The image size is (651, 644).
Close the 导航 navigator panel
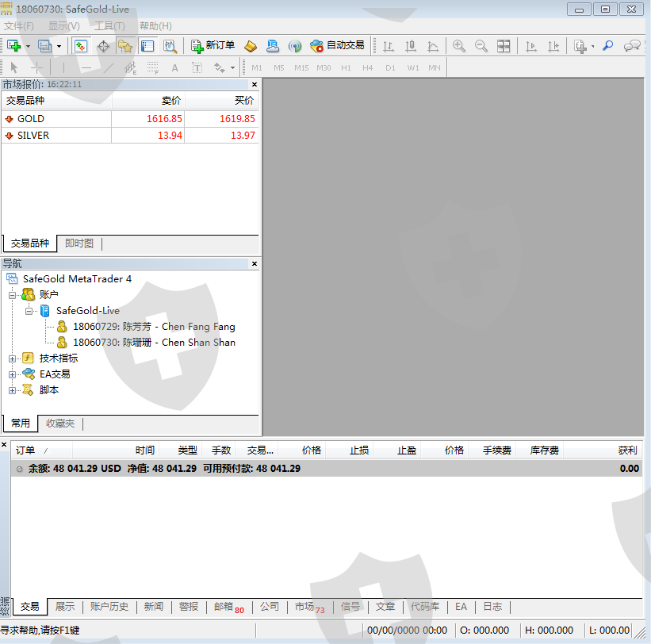255,263
